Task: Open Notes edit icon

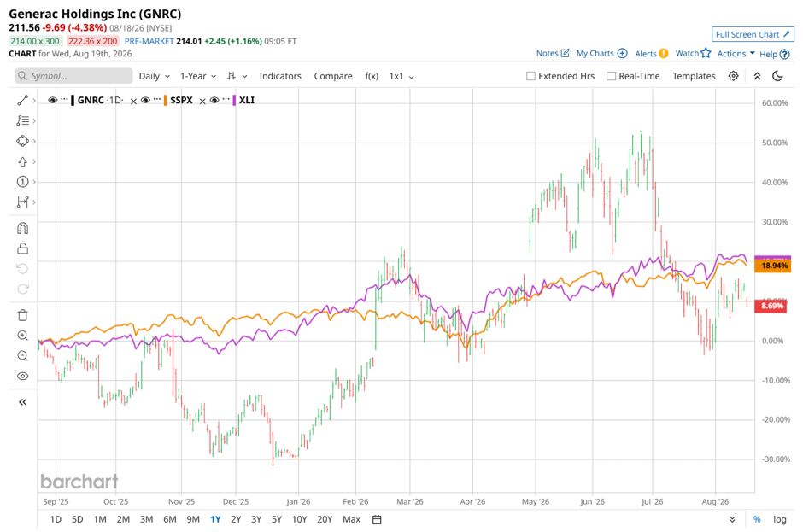Action: pyautogui.click(x=566, y=53)
